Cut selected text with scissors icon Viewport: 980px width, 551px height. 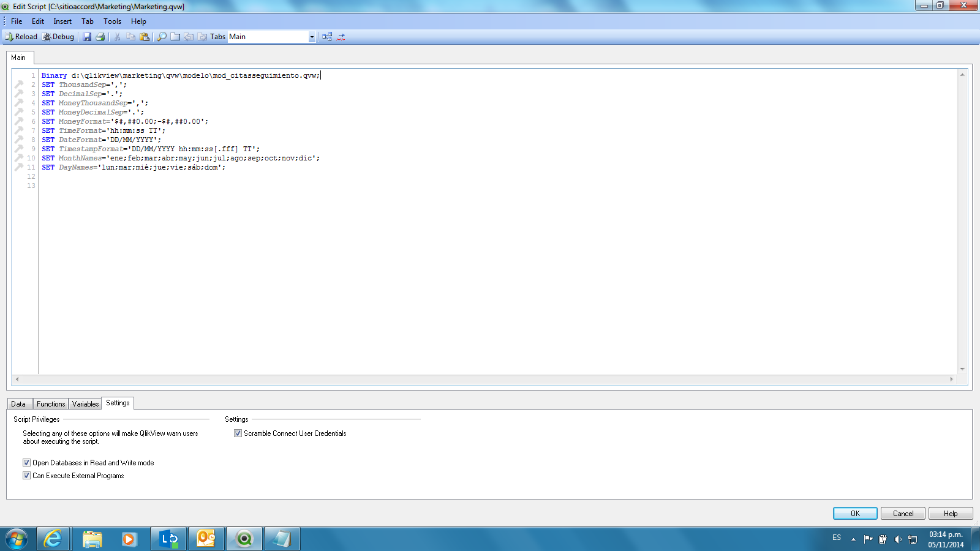point(117,37)
